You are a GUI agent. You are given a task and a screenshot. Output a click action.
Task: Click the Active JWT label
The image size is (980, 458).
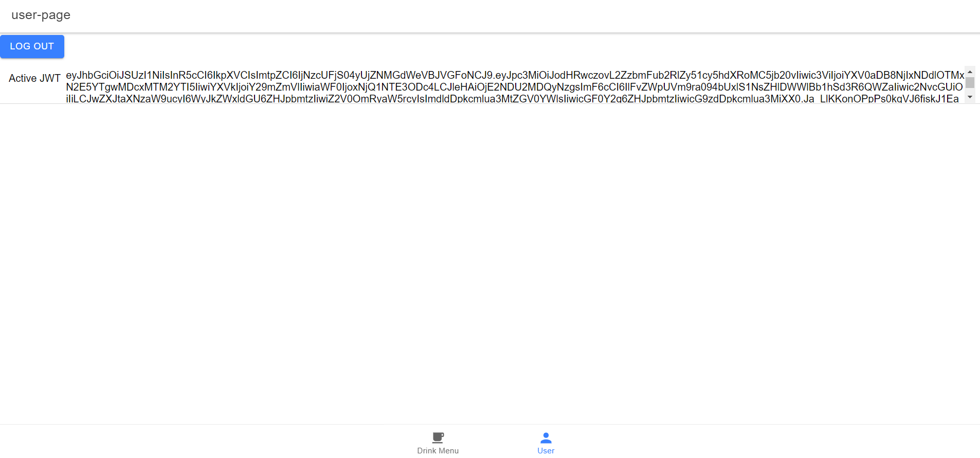point(34,78)
